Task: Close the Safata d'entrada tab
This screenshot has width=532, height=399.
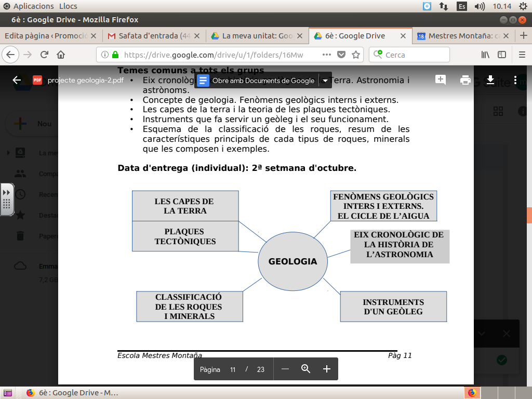Action: (x=197, y=36)
